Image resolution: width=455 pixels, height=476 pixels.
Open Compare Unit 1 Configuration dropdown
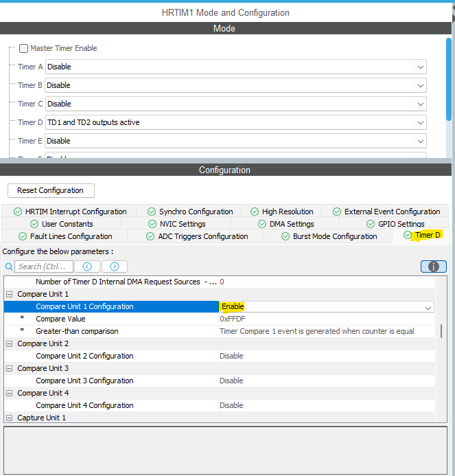tap(327, 306)
